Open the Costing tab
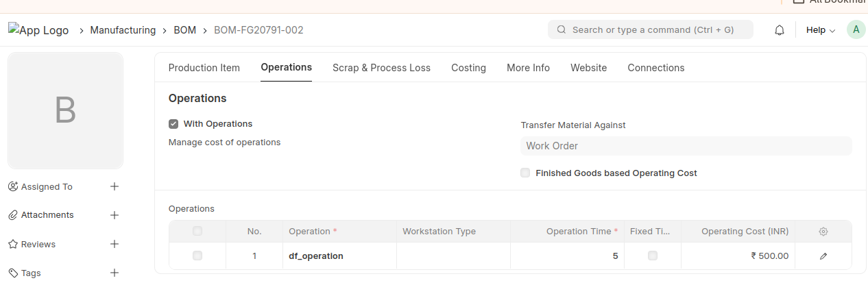868x285 pixels. click(x=468, y=68)
